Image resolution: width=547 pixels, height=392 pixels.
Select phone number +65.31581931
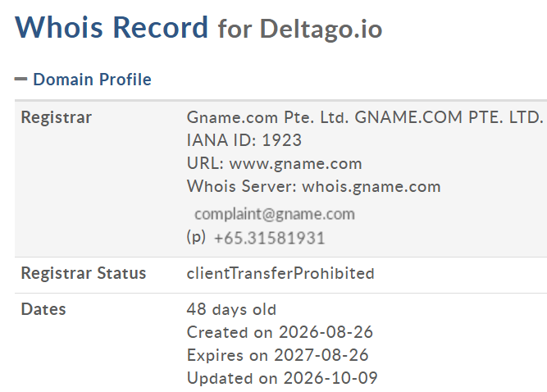coord(269,238)
